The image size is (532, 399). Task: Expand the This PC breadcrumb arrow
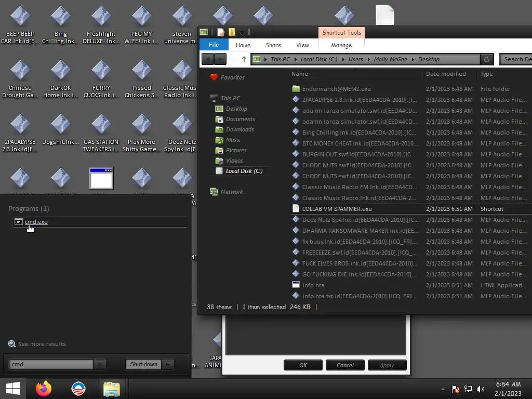tap(295, 59)
